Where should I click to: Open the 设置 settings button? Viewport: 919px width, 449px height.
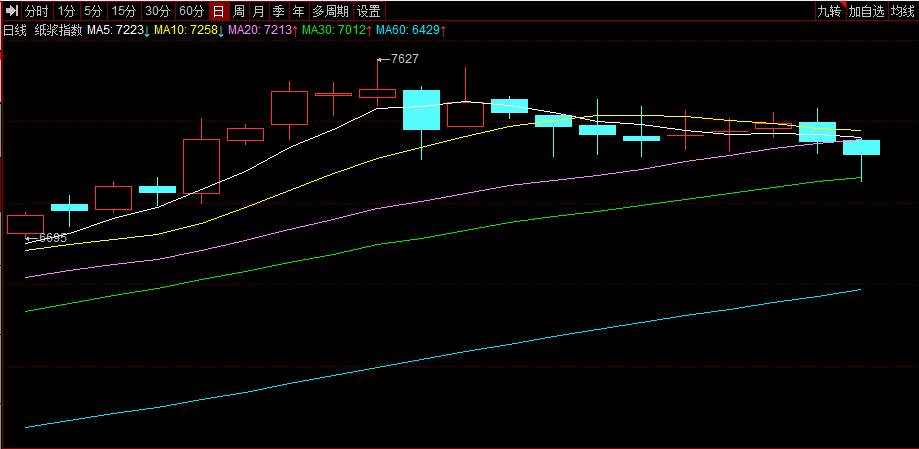tap(369, 11)
